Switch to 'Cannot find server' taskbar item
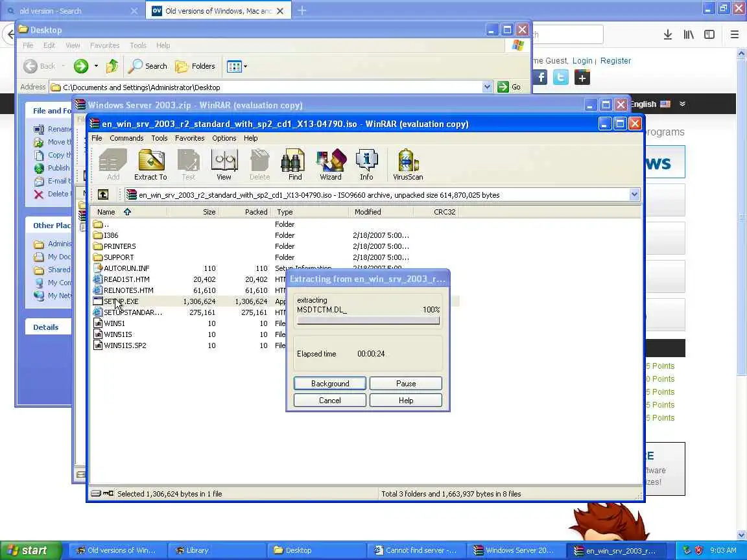 (416, 550)
